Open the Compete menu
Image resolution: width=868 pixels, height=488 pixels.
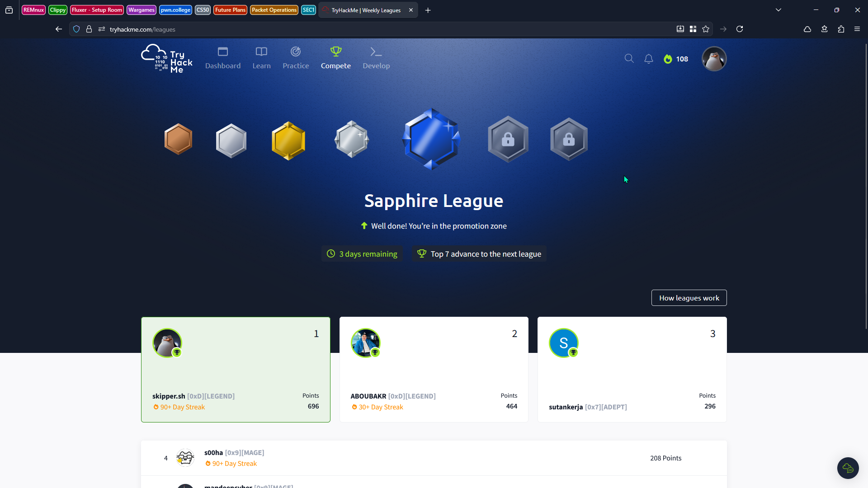click(x=335, y=58)
